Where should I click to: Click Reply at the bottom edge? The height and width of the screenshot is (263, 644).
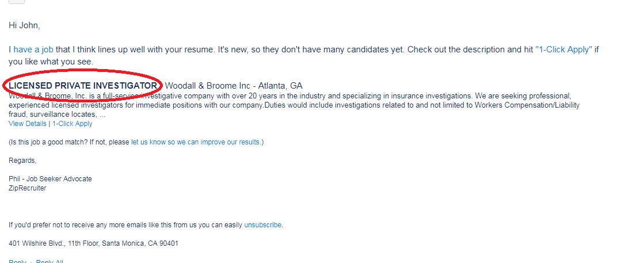17,262
